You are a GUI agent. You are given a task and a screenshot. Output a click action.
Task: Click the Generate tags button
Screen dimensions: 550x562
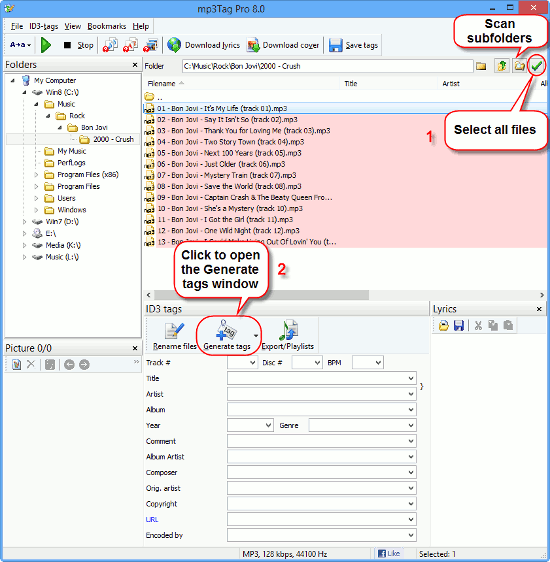tap(226, 336)
